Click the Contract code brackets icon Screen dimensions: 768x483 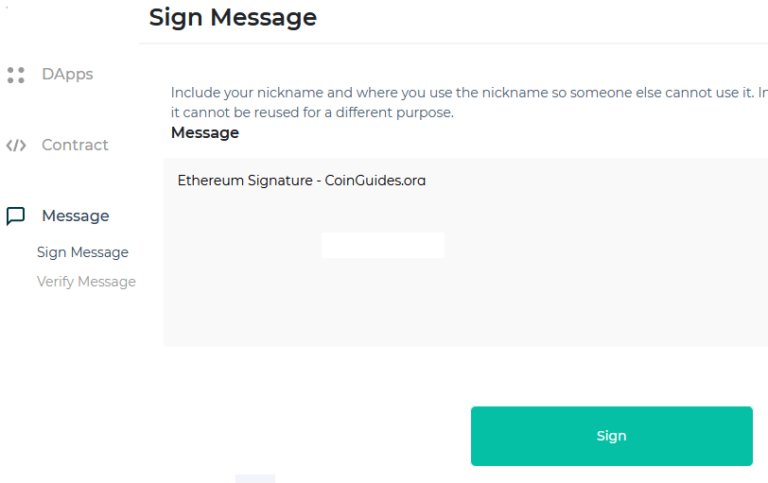pos(16,145)
